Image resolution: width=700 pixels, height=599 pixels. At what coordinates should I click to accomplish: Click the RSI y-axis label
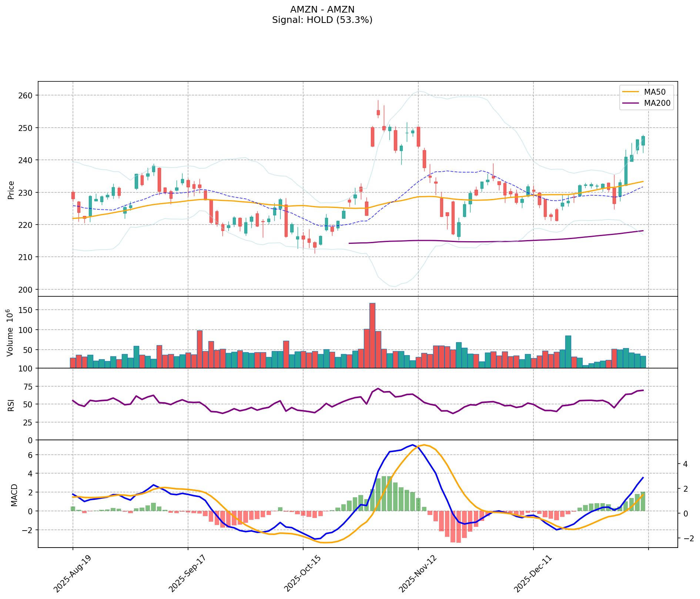click(x=11, y=404)
